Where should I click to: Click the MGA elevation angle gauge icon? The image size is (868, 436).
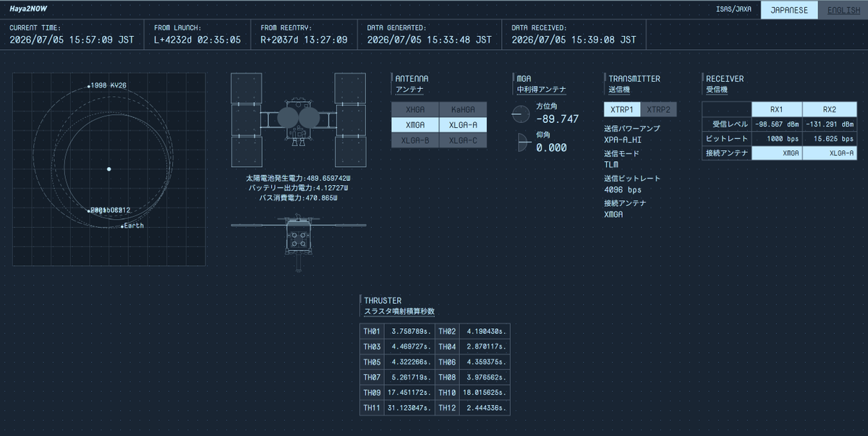pyautogui.click(x=524, y=142)
